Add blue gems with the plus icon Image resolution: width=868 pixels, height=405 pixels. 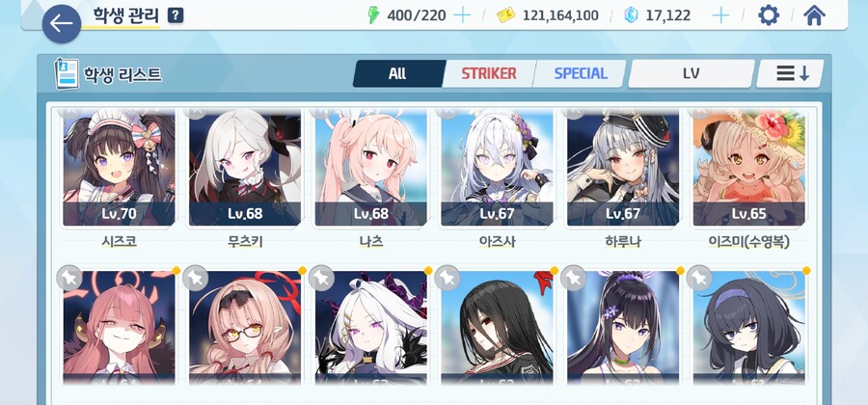[720, 14]
